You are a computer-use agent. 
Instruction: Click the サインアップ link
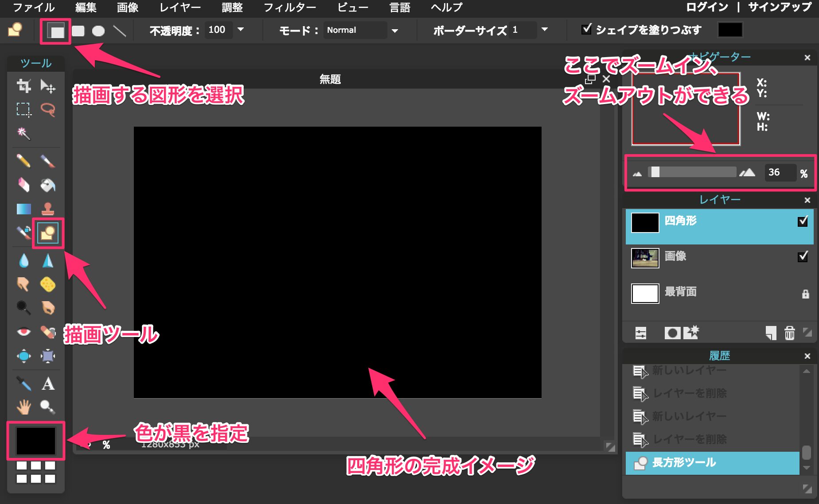point(780,7)
